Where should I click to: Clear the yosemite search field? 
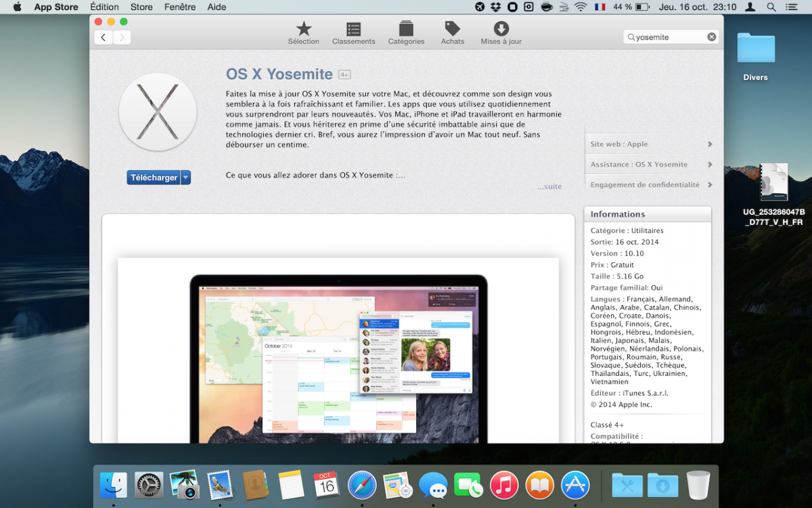click(x=711, y=37)
